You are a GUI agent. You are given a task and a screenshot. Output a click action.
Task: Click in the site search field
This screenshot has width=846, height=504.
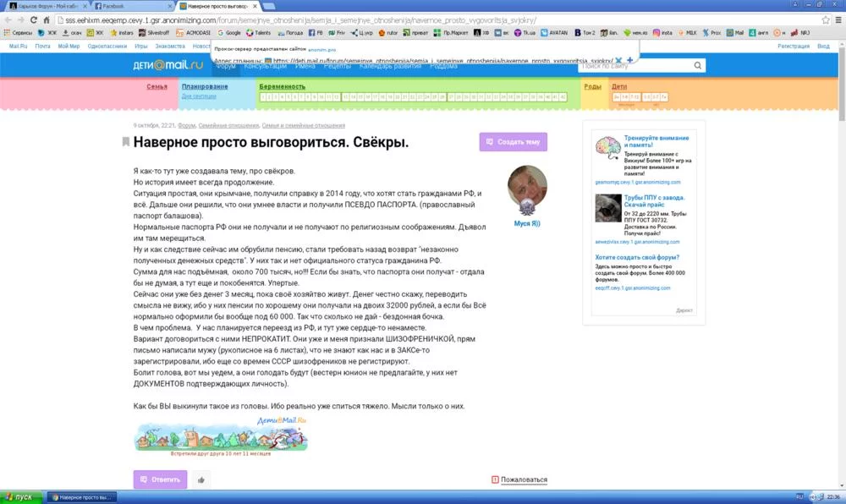tap(635, 66)
